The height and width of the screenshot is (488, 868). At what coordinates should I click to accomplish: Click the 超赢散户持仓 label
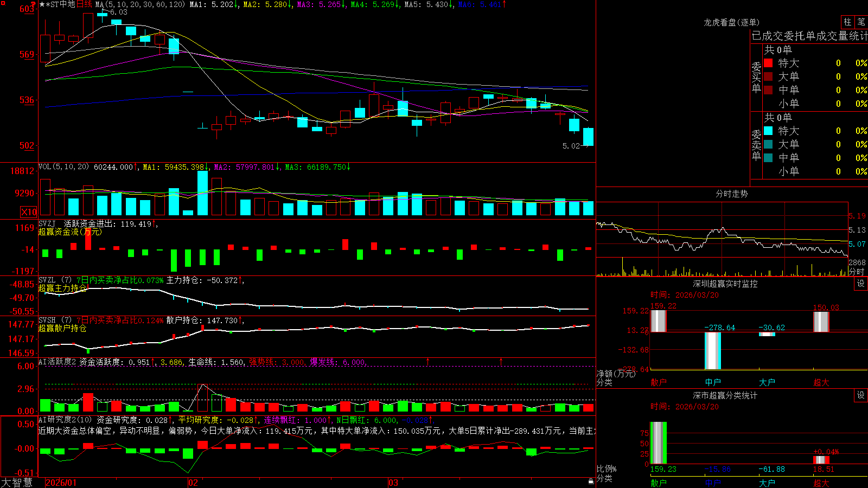62,328
